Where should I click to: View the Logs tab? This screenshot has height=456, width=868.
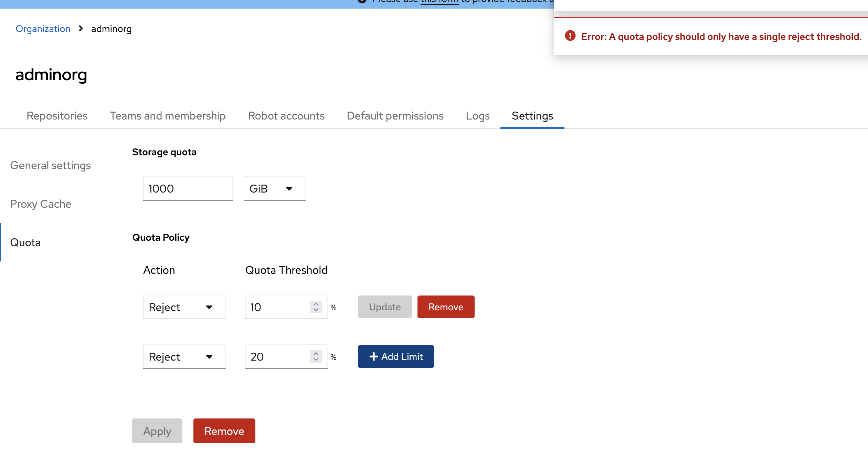tap(477, 116)
